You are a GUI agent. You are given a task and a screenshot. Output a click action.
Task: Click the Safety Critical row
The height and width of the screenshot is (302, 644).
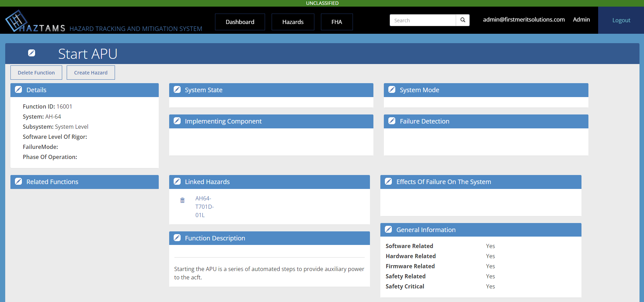pyautogui.click(x=481, y=286)
